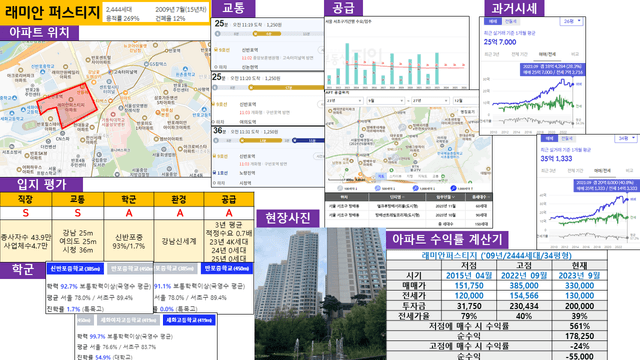This screenshot has height=360, width=640.
Task: Select cell 154,566 in 전세가 row
Action: 524,296
